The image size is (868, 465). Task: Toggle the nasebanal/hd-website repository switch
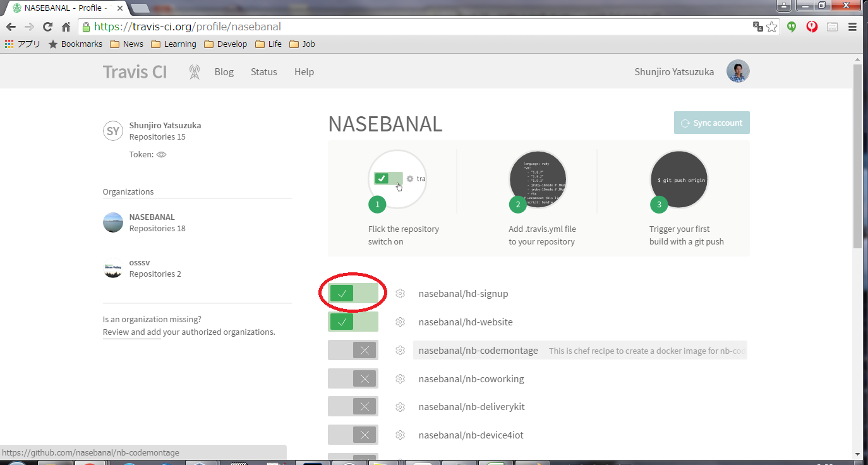click(353, 322)
